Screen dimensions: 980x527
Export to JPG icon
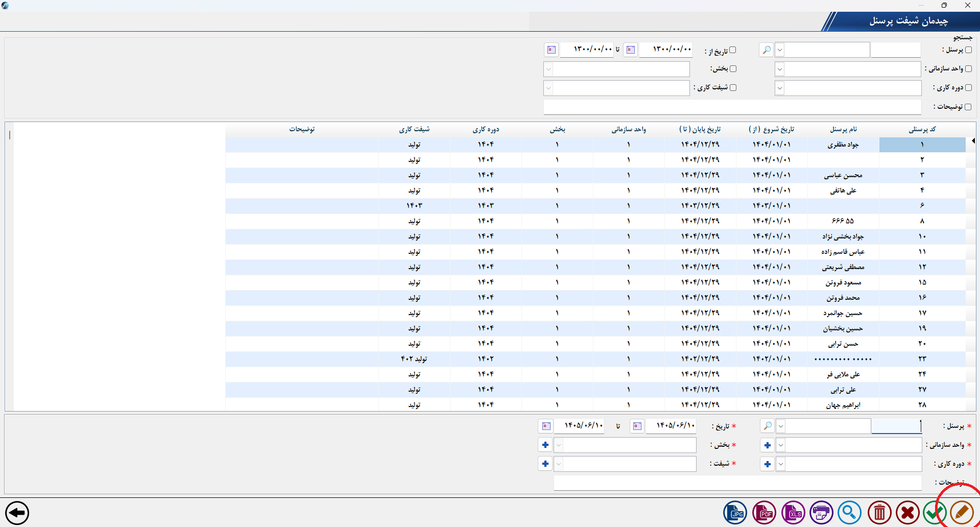(x=735, y=512)
